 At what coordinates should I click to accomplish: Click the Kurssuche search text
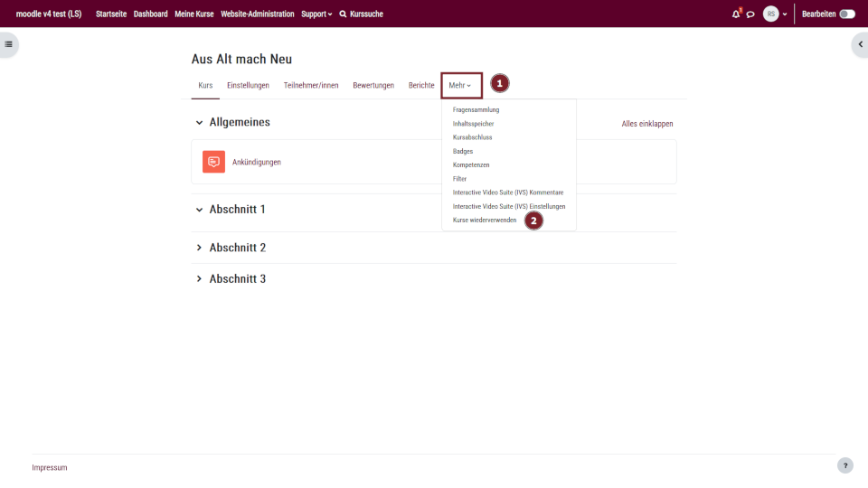pyautogui.click(x=366, y=14)
